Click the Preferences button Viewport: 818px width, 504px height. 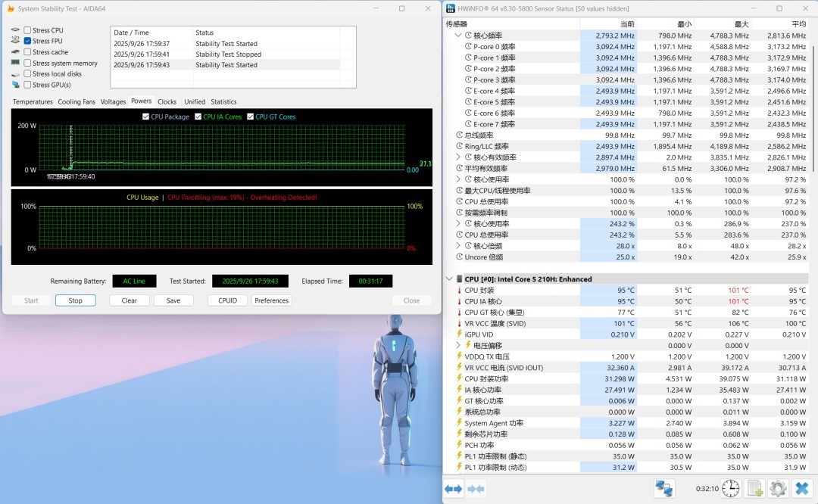[271, 300]
